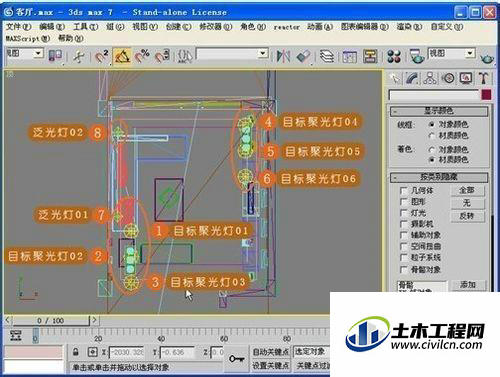Toggle the 2D snaps magnet icon
This screenshot has height=377, width=500.
[102, 56]
